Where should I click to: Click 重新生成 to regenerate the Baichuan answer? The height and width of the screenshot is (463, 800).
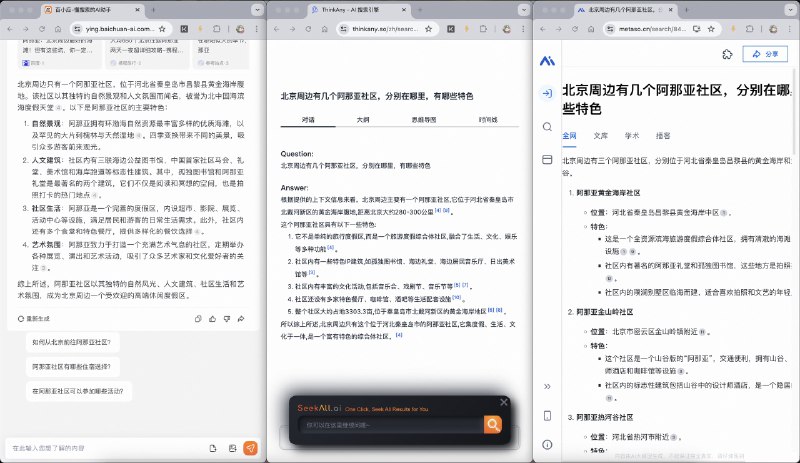tap(34, 319)
